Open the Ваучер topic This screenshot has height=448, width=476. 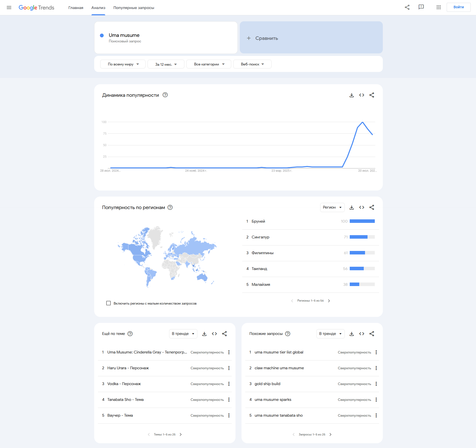tap(120, 415)
